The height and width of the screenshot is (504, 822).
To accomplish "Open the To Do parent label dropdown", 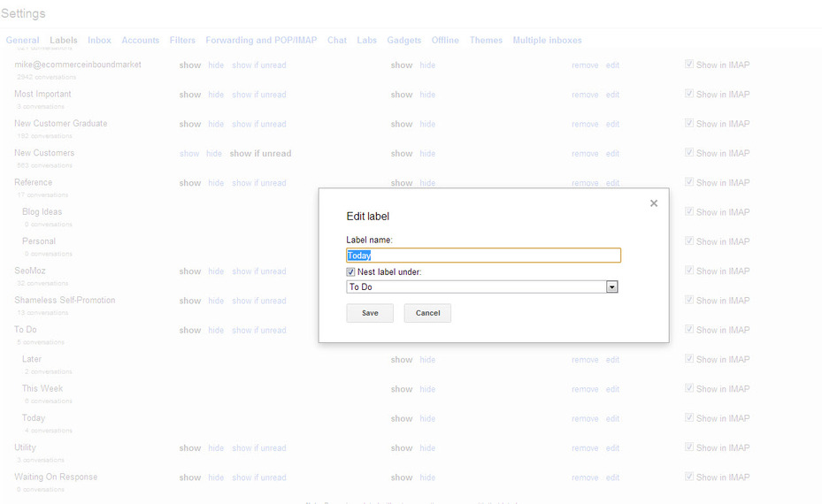I will pyautogui.click(x=611, y=287).
